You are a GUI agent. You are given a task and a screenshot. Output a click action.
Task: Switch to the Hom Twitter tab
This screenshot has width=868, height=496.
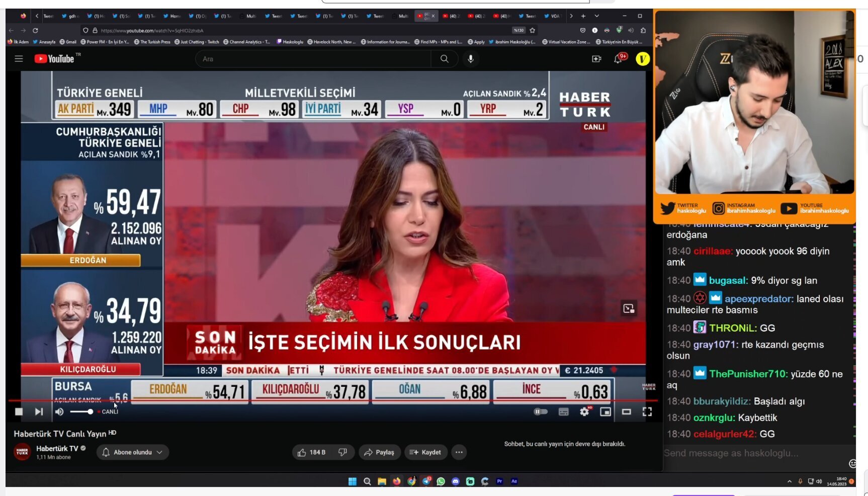(172, 16)
